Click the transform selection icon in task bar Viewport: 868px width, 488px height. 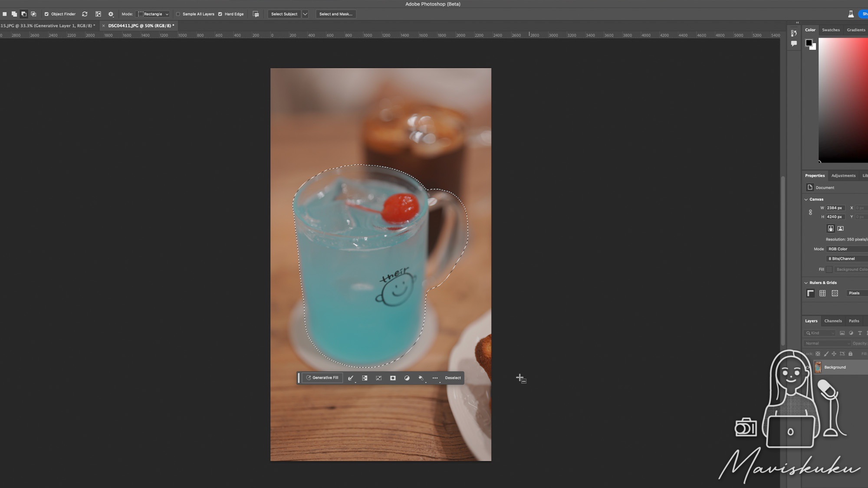[379, 378]
